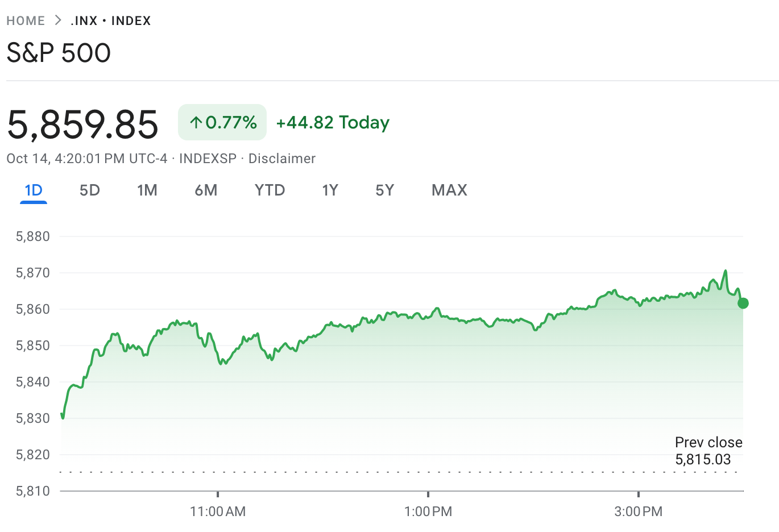This screenshot has height=532, width=779.
Task: Click the +44.82 Today change text
Action: pos(332,122)
